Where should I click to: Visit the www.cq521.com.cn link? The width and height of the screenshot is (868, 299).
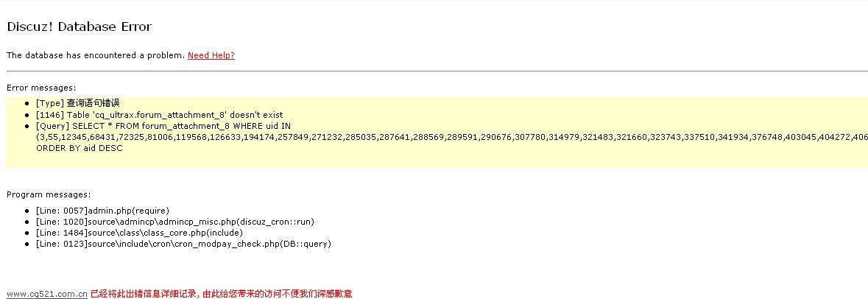(x=47, y=294)
